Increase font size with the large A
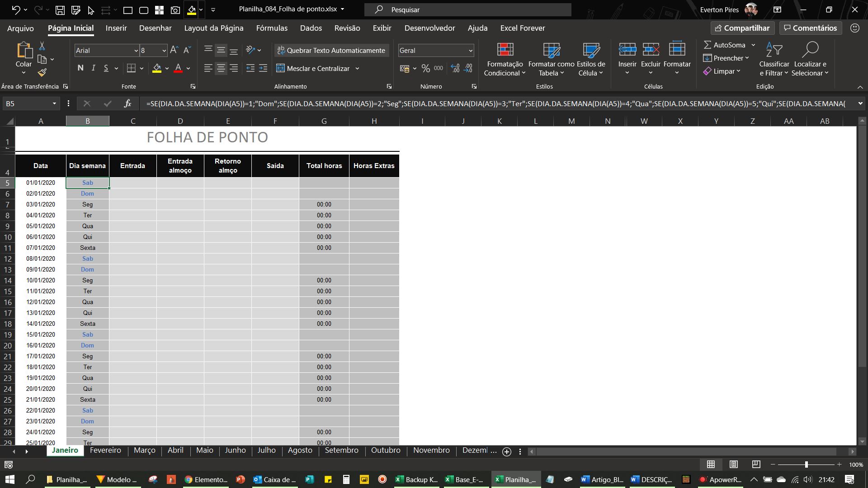The image size is (868, 488). pyautogui.click(x=174, y=50)
